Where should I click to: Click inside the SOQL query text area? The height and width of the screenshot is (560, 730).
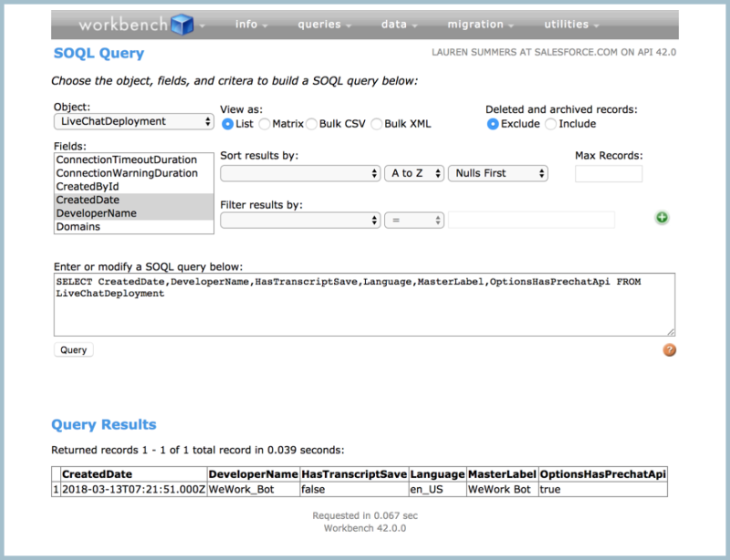tap(364, 305)
